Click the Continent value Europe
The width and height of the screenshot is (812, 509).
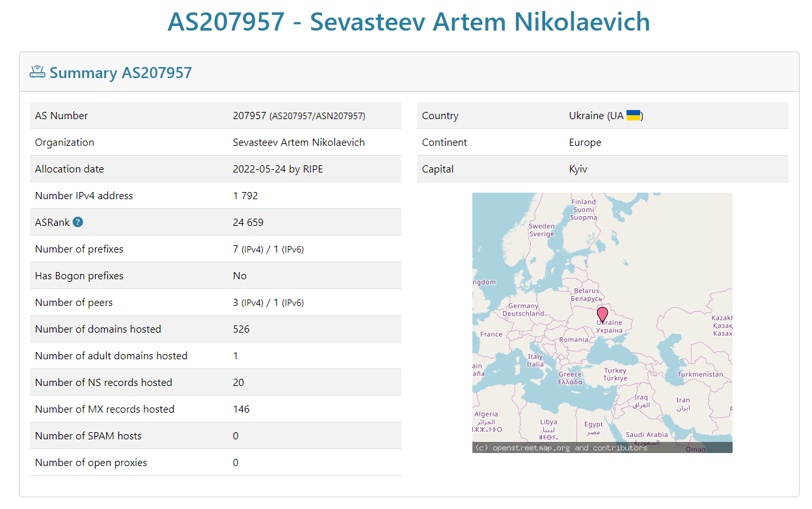point(585,142)
